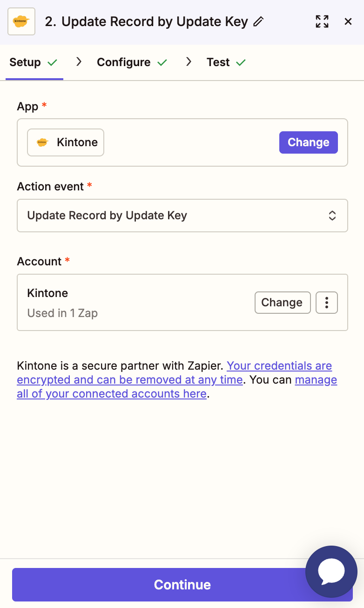Click the chevron between Setup and Configure
364x608 pixels.
coord(78,61)
